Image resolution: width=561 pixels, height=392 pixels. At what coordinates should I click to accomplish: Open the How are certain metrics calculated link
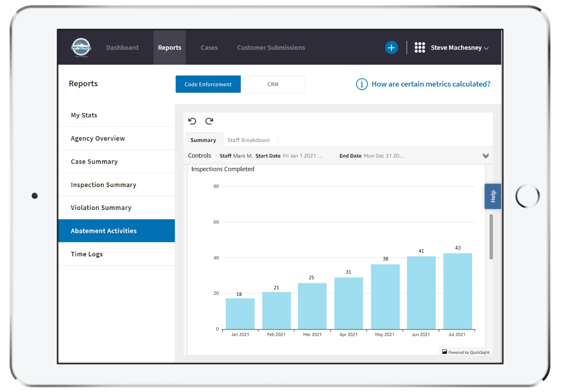(x=431, y=84)
